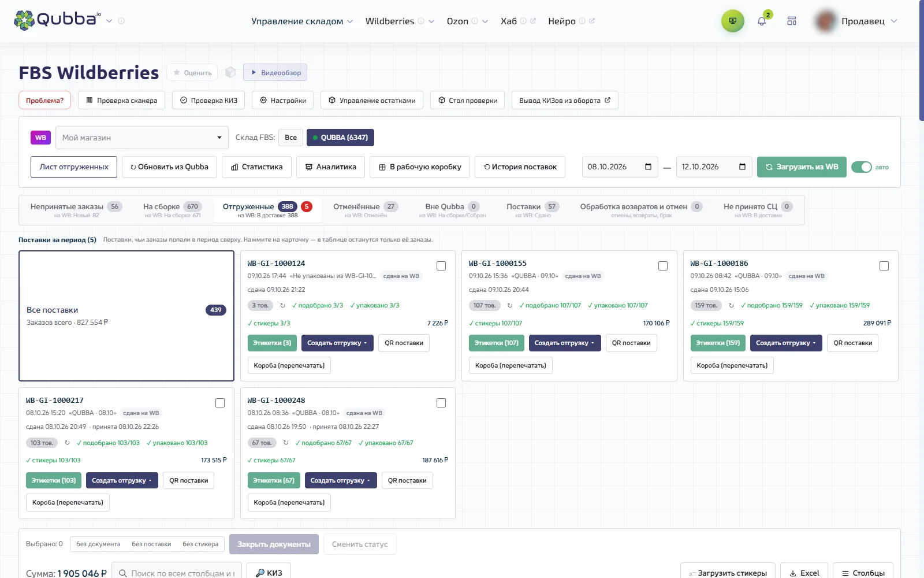This screenshot has height=578, width=924.
Task: Open the Отменённые tab
Action: point(366,210)
